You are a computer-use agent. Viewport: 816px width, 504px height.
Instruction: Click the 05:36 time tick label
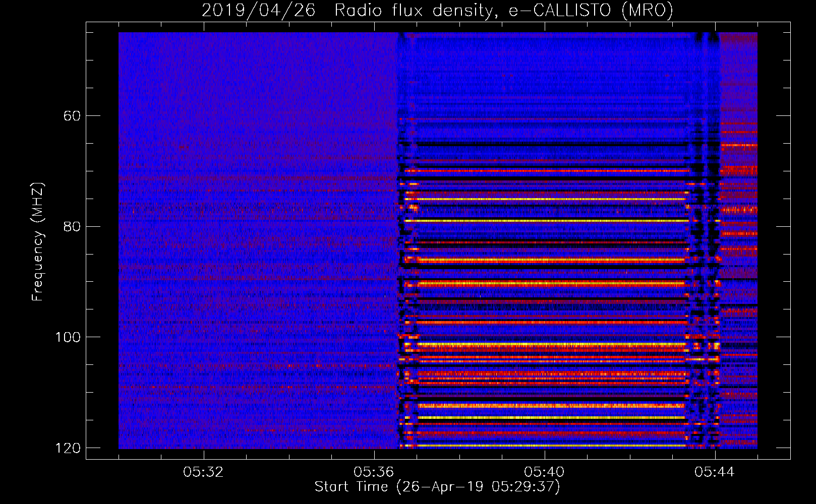click(x=374, y=472)
